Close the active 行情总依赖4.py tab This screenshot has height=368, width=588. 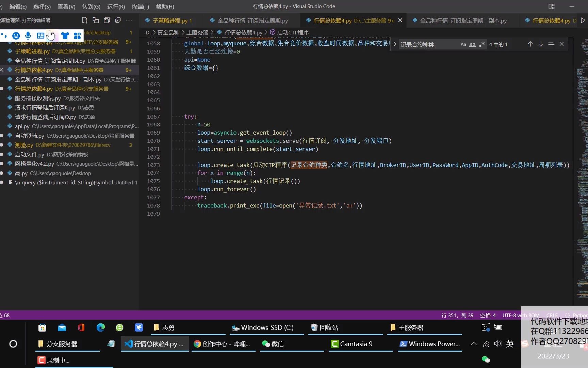point(400,20)
